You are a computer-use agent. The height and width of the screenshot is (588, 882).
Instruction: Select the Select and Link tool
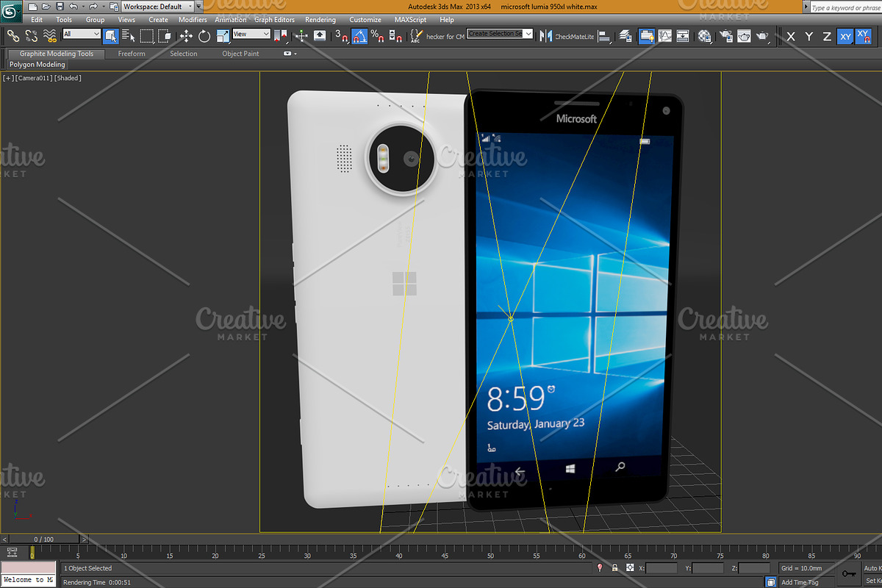point(13,35)
